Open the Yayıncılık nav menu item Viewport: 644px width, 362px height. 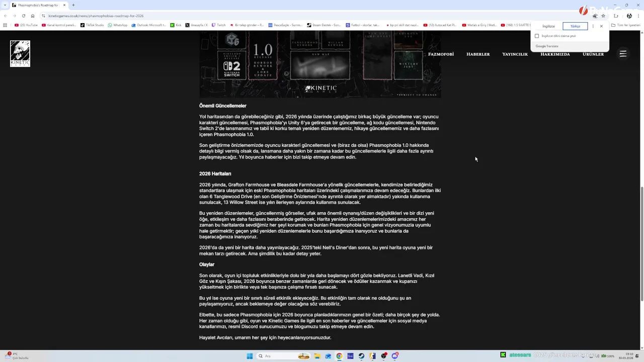click(x=515, y=54)
